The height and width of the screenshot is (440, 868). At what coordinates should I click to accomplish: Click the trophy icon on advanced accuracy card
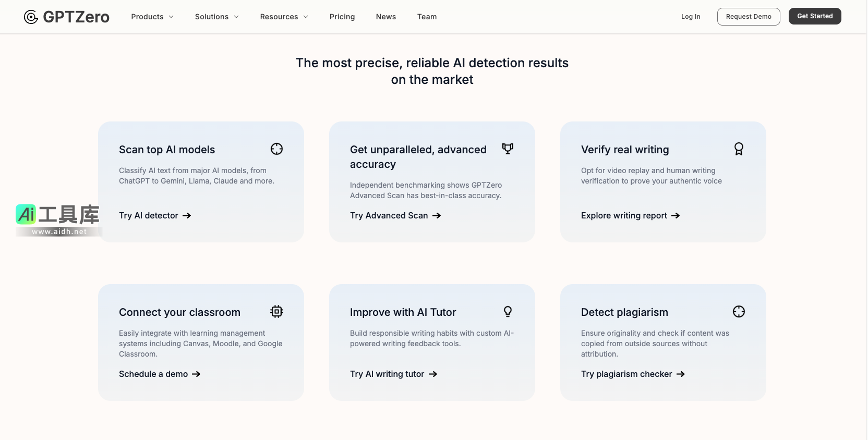(508, 149)
